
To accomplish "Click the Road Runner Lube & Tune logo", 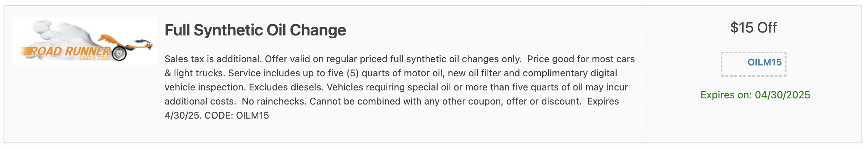I will coord(84,41).
